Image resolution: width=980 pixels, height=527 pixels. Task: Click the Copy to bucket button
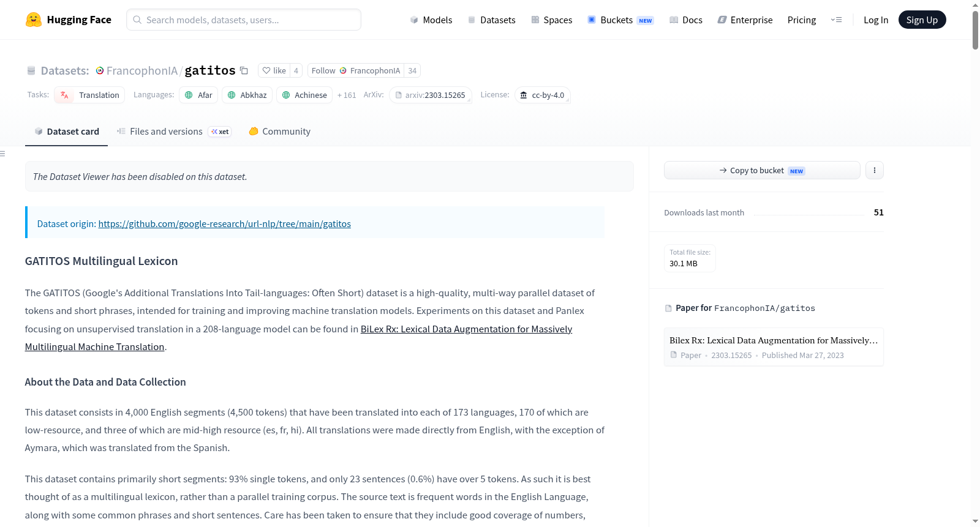click(x=762, y=170)
